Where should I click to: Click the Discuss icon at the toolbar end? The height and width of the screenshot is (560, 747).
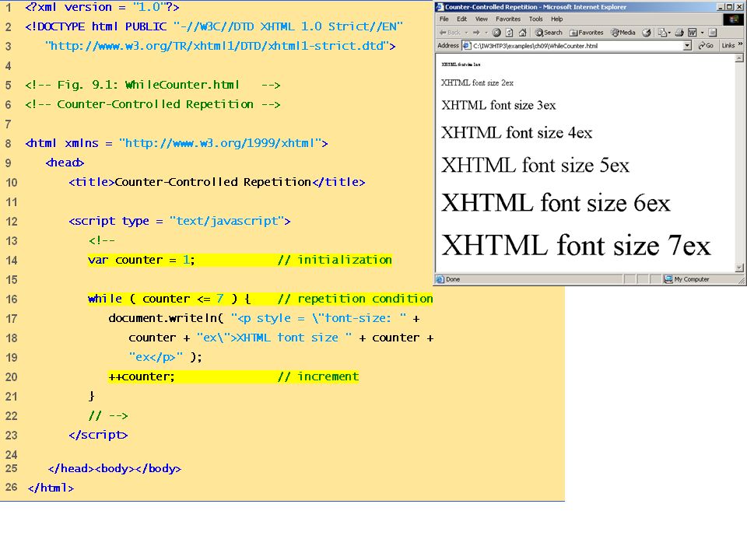[713, 33]
